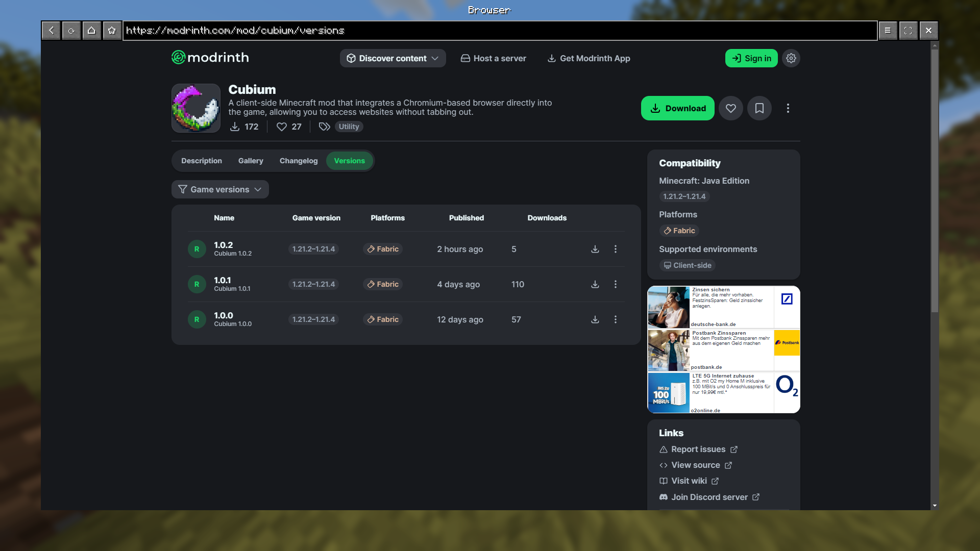
Task: Click Fabric tag in Compatibility panel
Action: (679, 231)
